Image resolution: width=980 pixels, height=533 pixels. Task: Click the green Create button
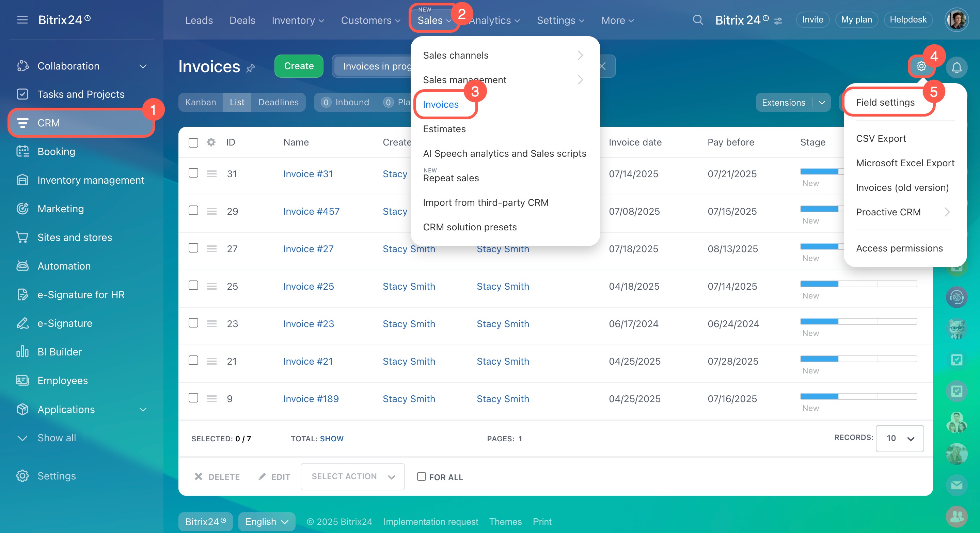[299, 66]
